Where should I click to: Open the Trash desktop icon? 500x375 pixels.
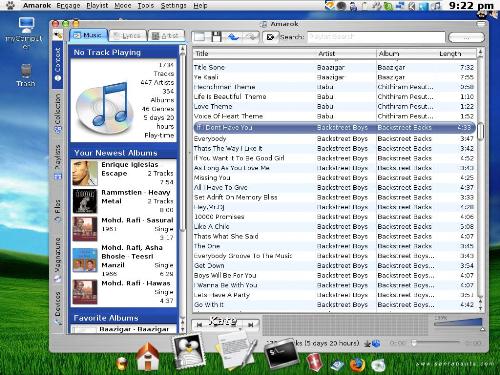coord(25,75)
